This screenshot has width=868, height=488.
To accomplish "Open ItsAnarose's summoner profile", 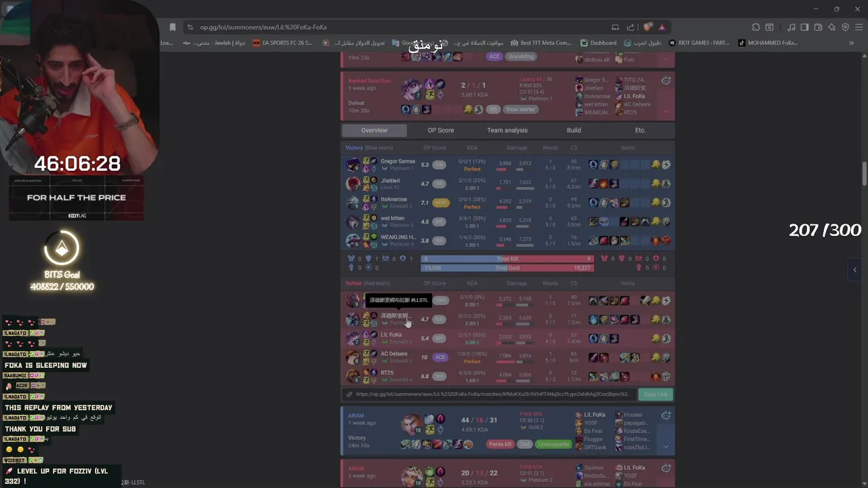I will [394, 199].
